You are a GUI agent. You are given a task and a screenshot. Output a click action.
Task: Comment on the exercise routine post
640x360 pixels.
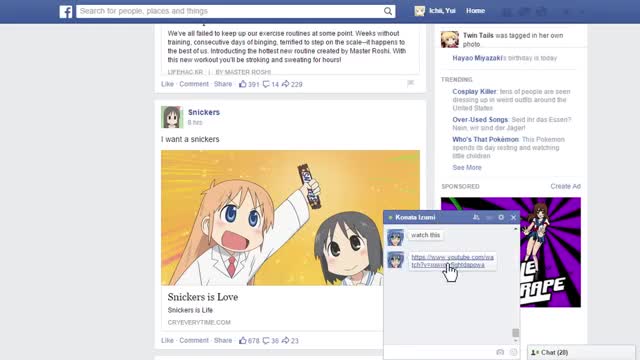pyautogui.click(x=194, y=84)
